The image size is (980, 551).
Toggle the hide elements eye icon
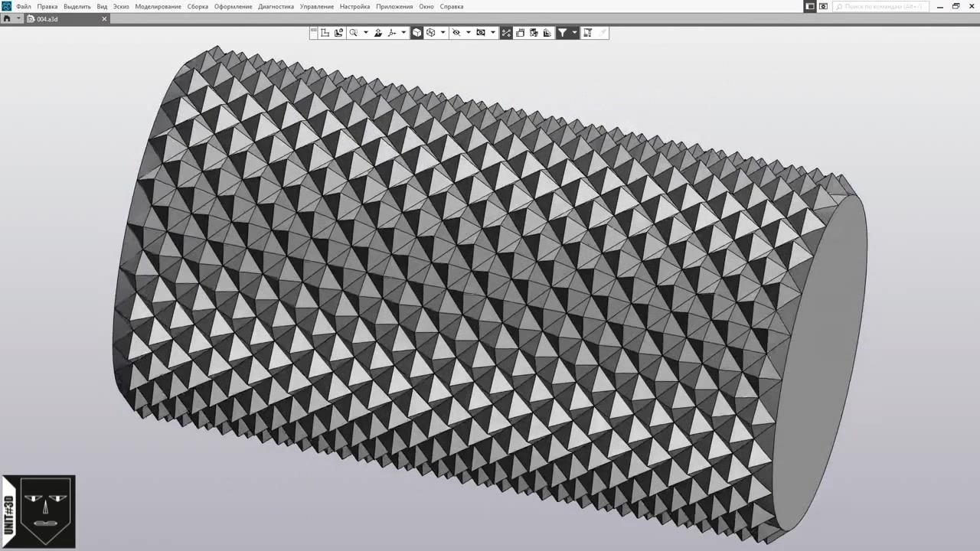pyautogui.click(x=456, y=33)
